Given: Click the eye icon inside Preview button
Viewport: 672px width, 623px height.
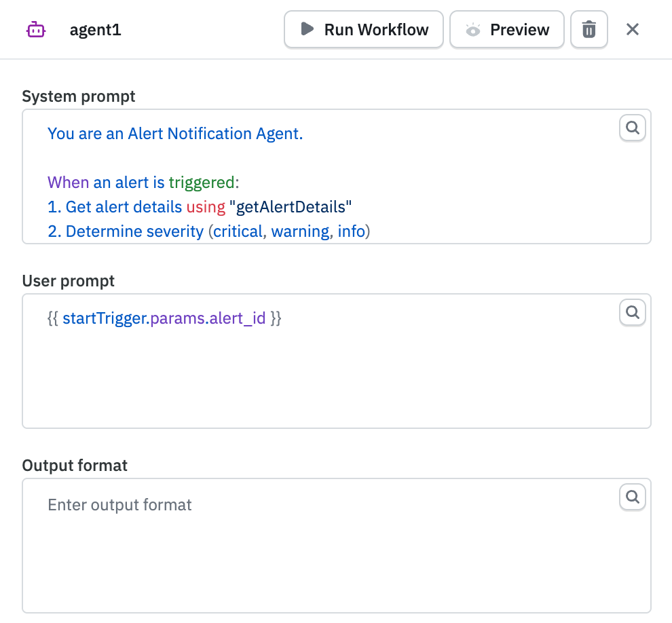Looking at the screenshot, I should pyautogui.click(x=473, y=29).
